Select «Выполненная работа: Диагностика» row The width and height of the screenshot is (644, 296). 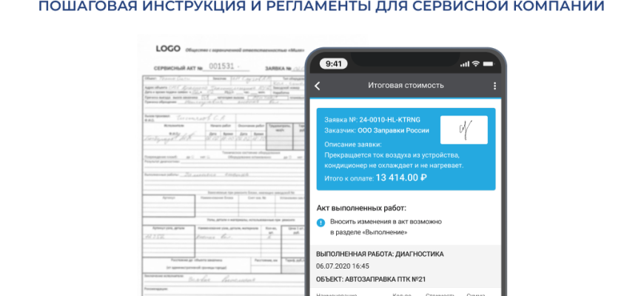(380, 254)
